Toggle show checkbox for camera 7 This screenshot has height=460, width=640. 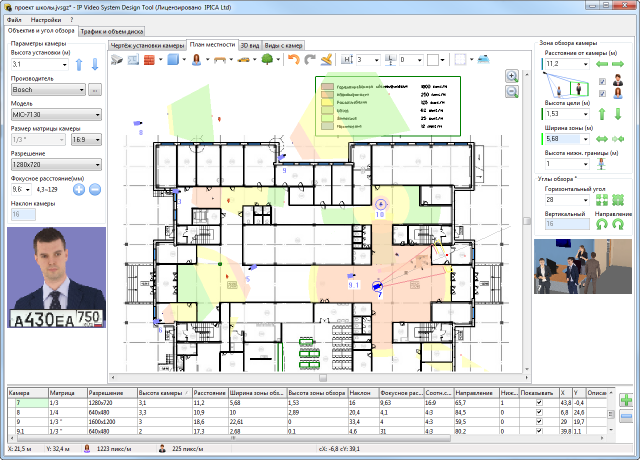tap(539, 402)
